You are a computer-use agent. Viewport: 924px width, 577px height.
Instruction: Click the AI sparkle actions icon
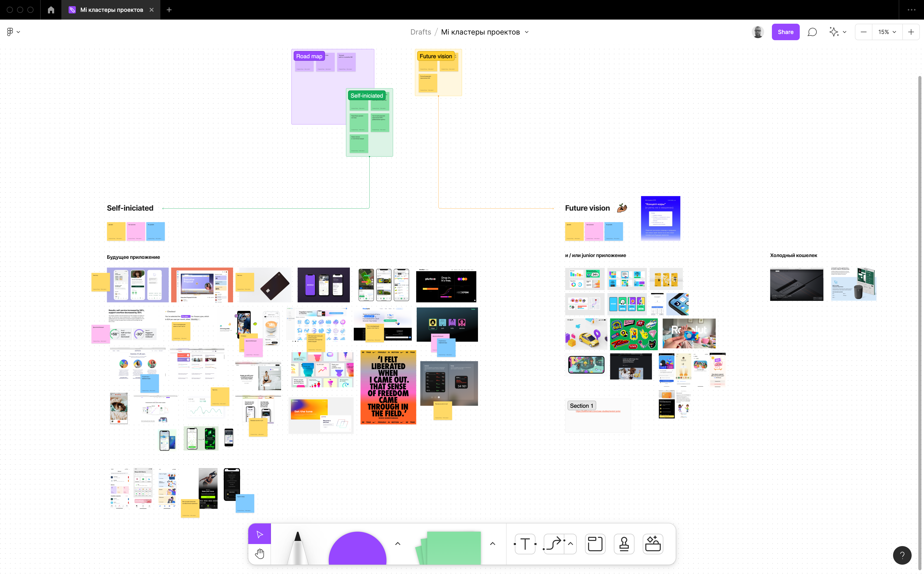[834, 32]
